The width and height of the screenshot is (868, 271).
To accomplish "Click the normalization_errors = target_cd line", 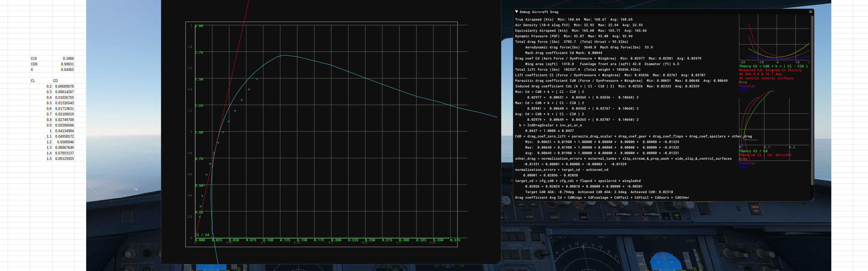I will [x=561, y=169].
